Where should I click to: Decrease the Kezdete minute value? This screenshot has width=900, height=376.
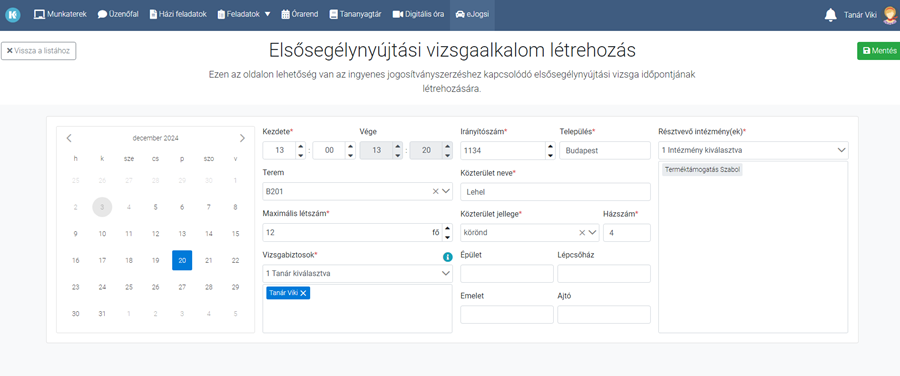pos(350,155)
